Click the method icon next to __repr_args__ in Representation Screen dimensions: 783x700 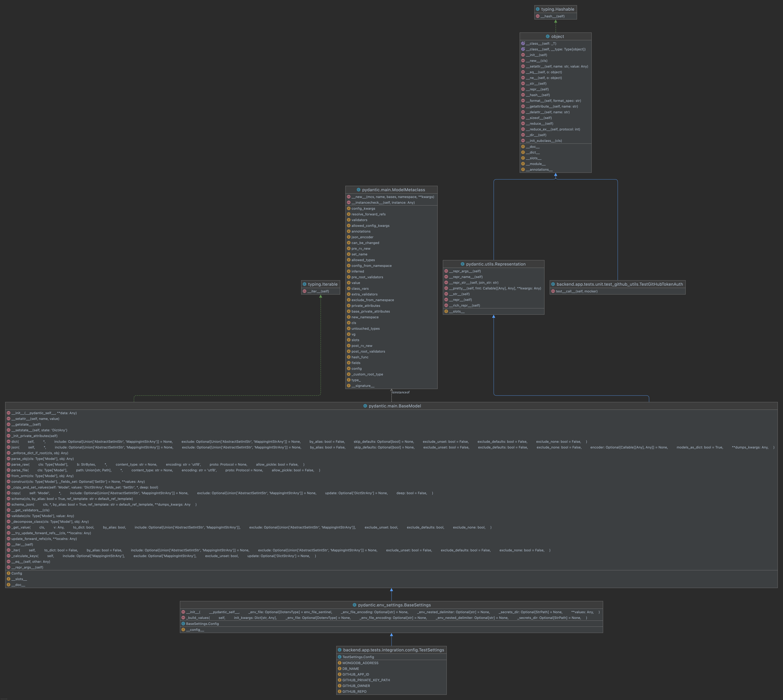(x=446, y=271)
